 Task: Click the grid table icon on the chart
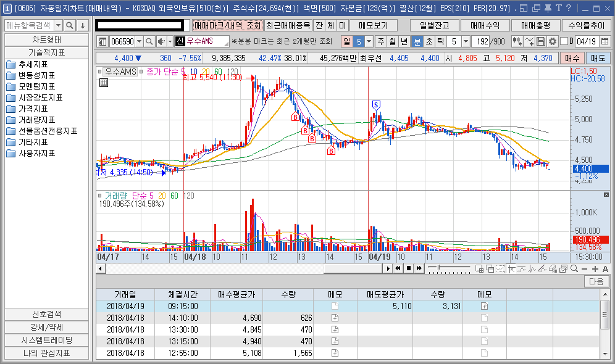[104, 83]
